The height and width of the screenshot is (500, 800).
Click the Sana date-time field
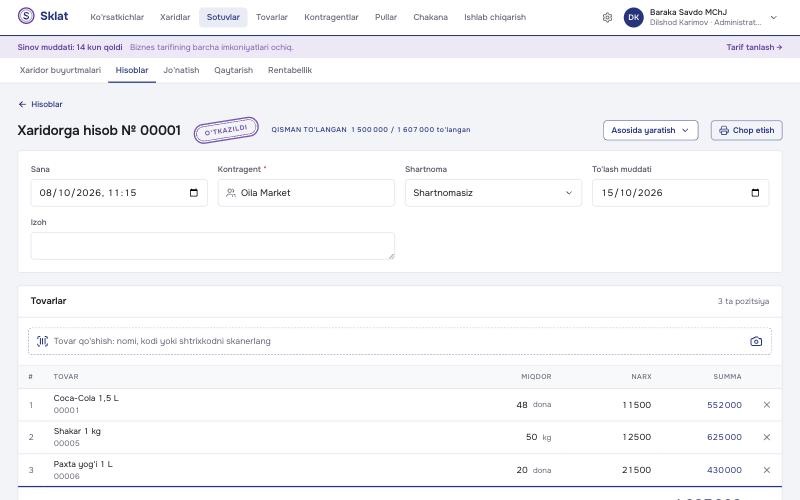click(119, 193)
